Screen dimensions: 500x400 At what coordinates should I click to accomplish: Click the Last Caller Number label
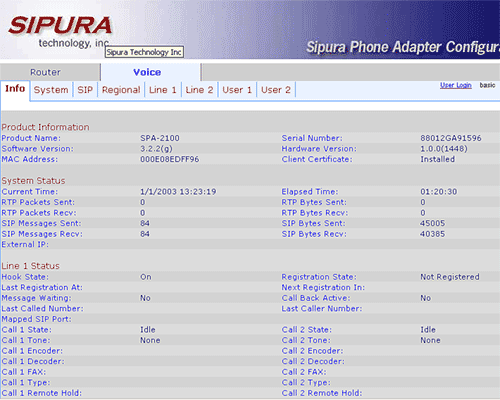(322, 309)
